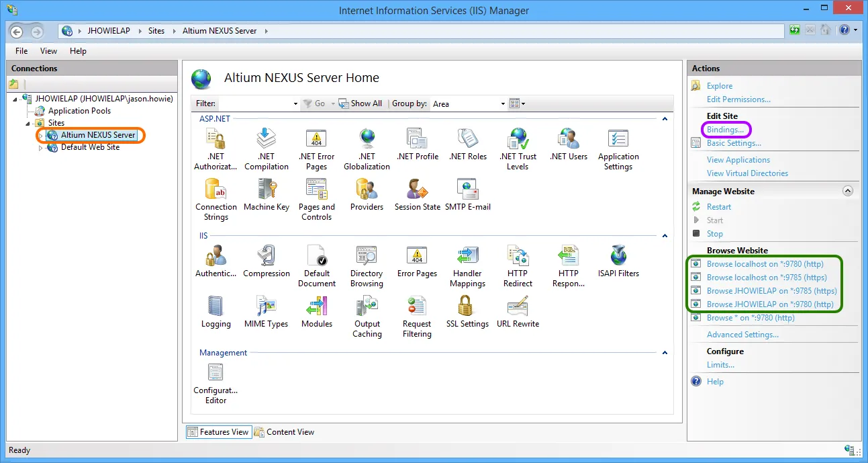
Task: Open the Help menu
Action: coord(78,51)
